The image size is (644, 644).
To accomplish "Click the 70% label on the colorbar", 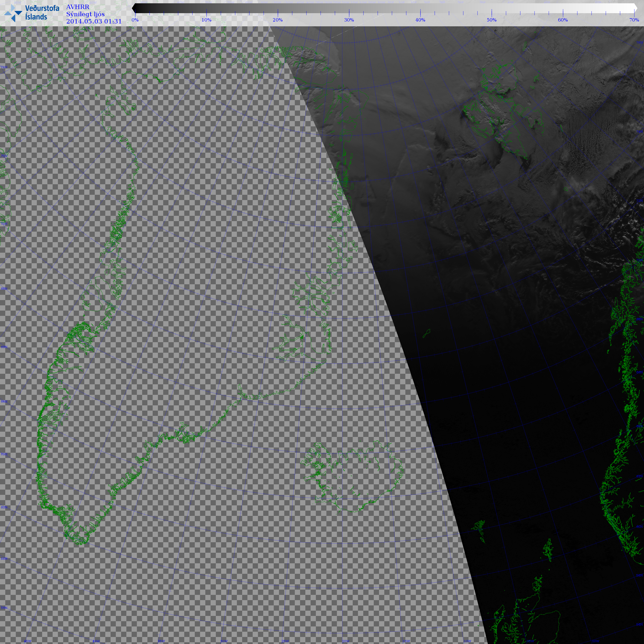I will coord(634,20).
